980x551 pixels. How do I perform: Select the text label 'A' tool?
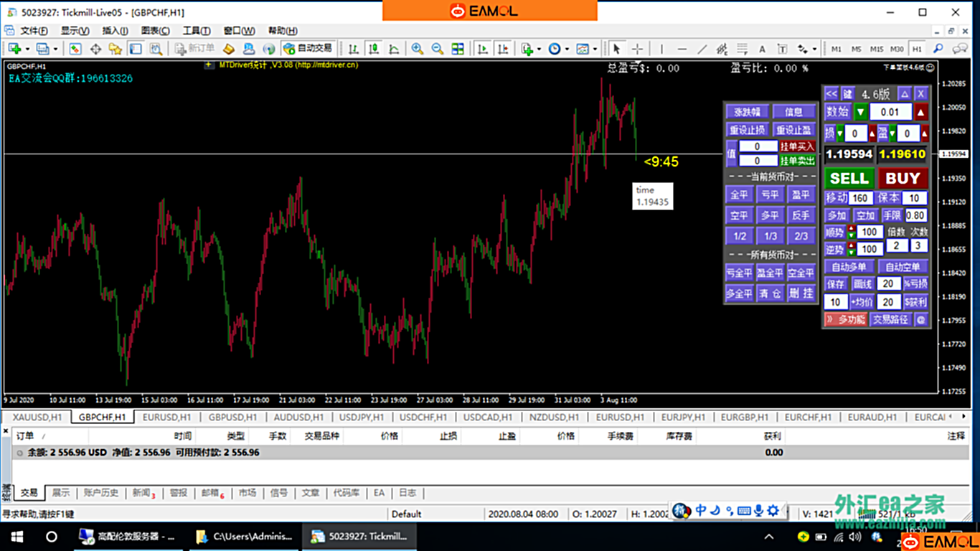click(762, 49)
